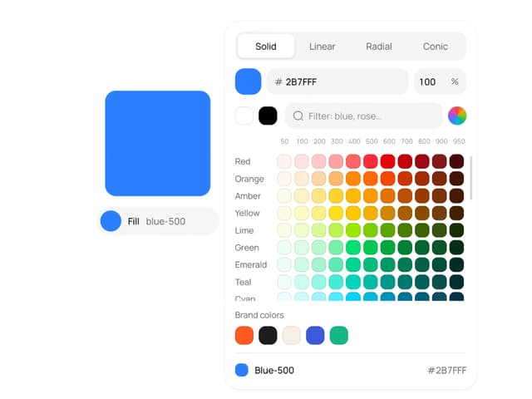Click the swatch grid vertical scrollbar
Screen dimensions: 532x399
(471, 178)
